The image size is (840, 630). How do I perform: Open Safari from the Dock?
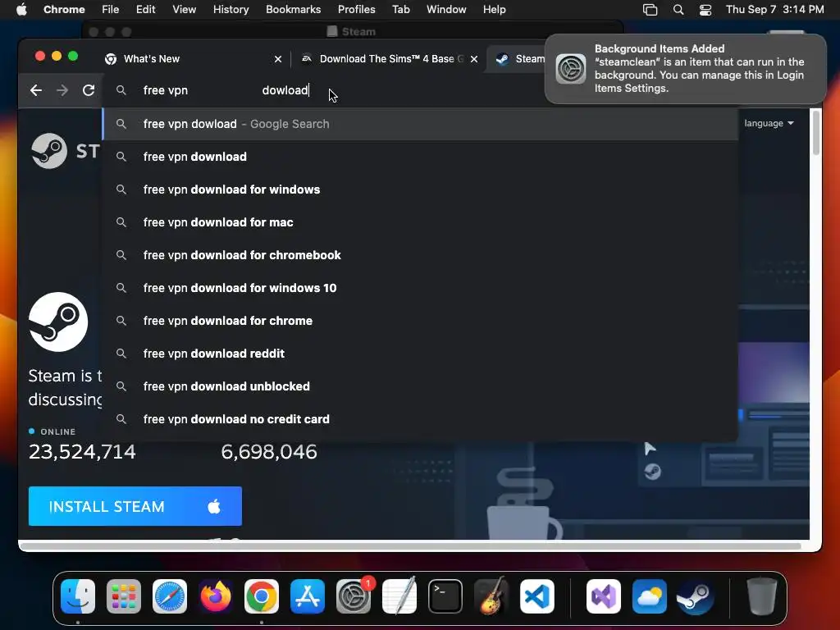point(170,596)
